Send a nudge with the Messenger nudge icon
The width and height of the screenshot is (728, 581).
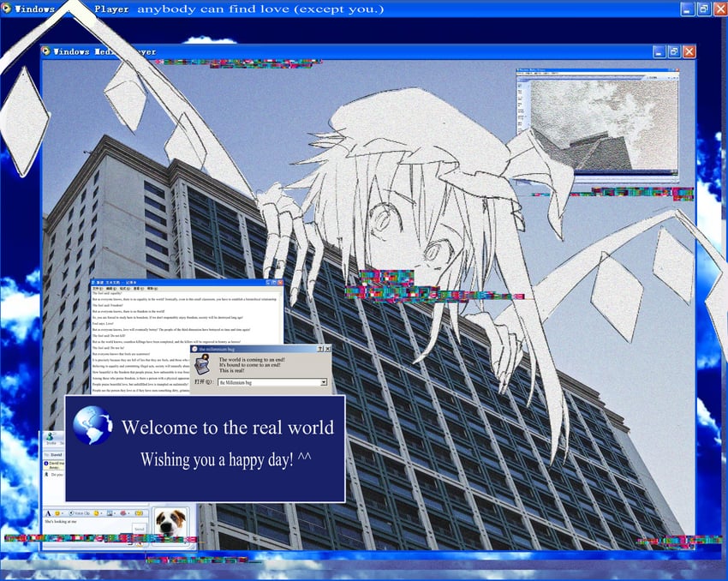[139, 513]
